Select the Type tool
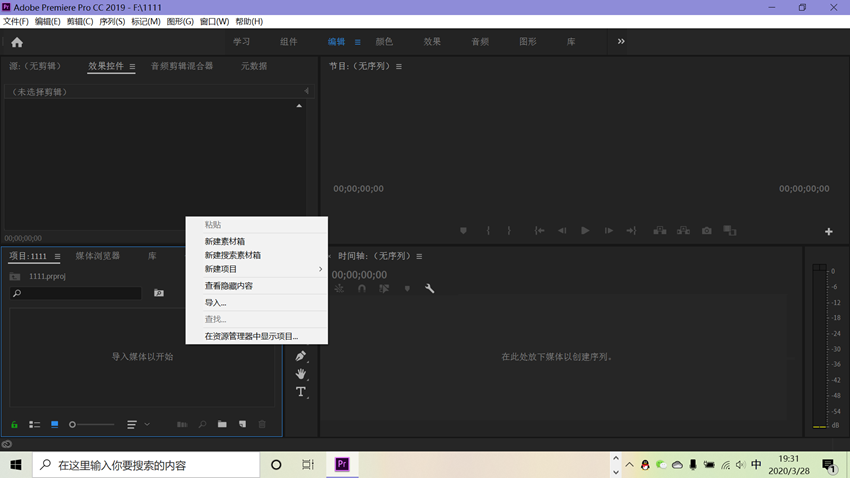This screenshot has width=850, height=478. [x=300, y=392]
